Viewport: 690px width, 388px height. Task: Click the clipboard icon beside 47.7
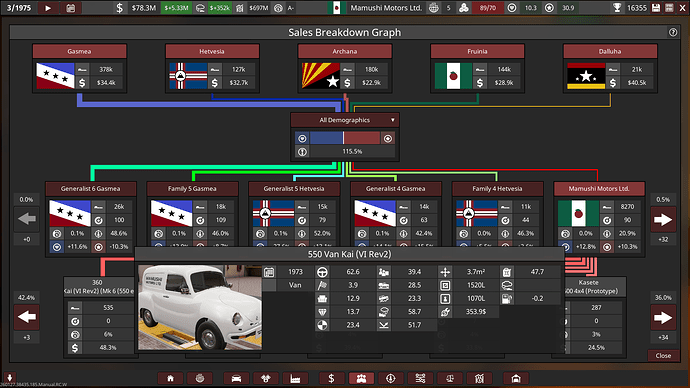pyautogui.click(x=506, y=272)
